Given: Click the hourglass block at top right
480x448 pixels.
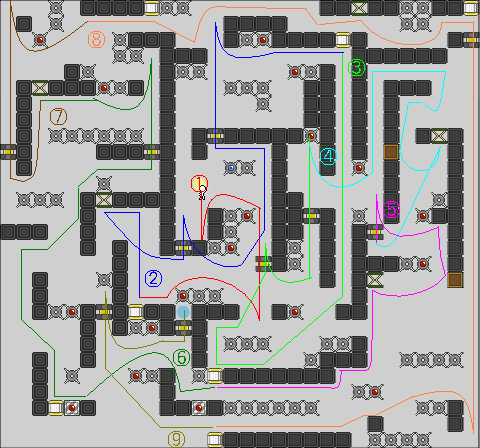Looking at the screenshot, I should [359, 8].
